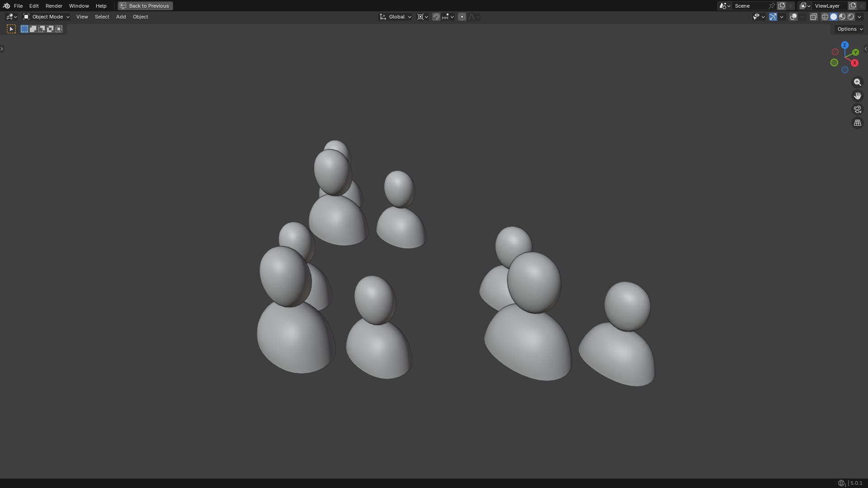Image resolution: width=868 pixels, height=488 pixels.
Task: Open the snapping options dropdown
Action: point(448,17)
